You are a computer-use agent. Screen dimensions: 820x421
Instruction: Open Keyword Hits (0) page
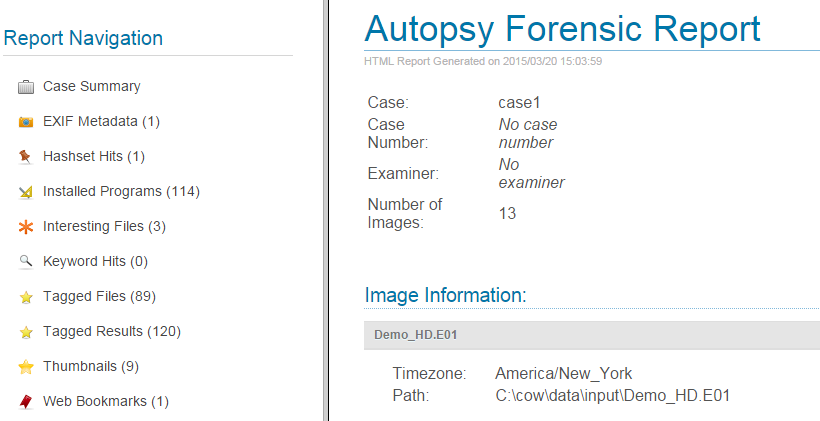point(95,262)
